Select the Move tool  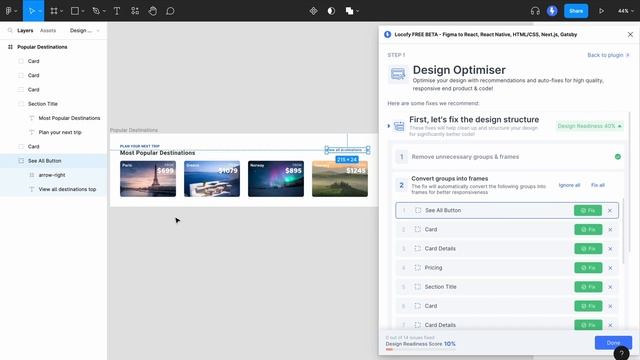point(31,11)
